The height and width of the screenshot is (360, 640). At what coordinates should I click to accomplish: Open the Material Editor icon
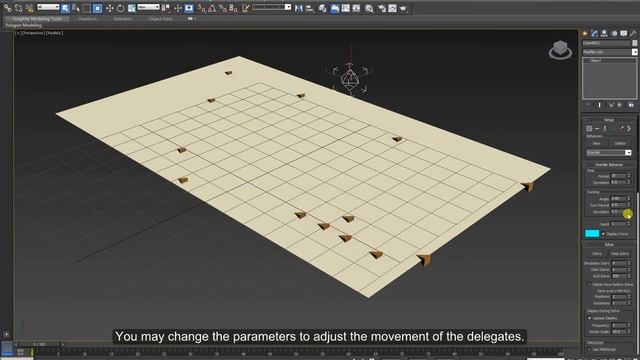pyautogui.click(x=369, y=8)
